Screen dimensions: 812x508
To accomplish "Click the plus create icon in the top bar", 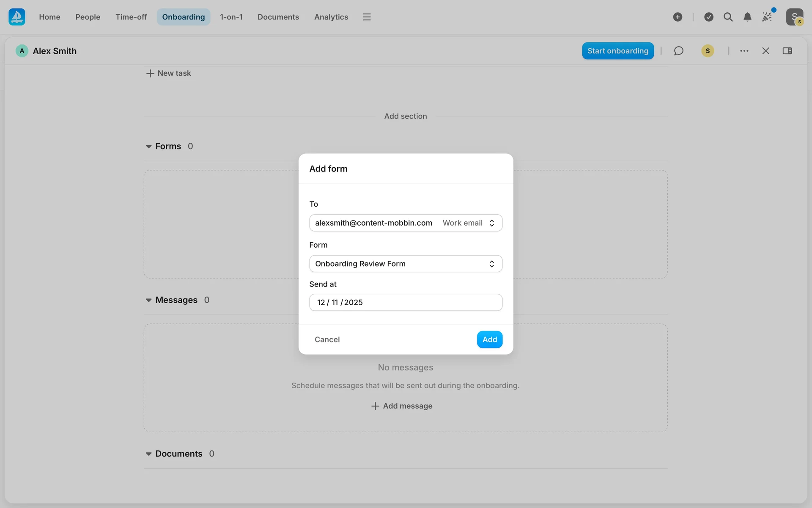I will [x=678, y=17].
